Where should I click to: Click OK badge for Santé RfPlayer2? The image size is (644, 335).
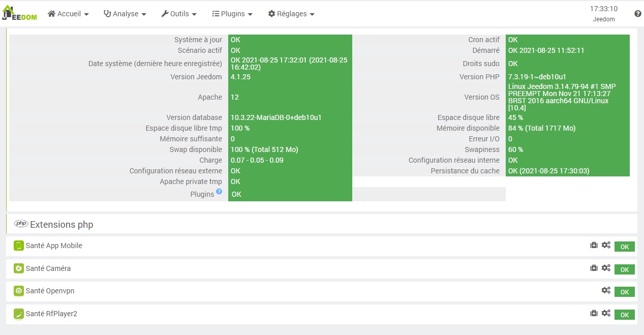(x=625, y=315)
